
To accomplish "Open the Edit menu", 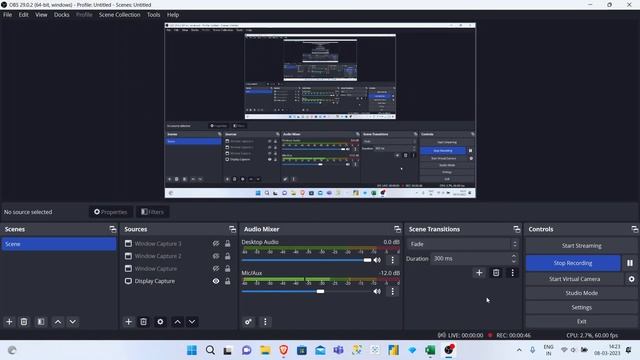I will point(24,15).
